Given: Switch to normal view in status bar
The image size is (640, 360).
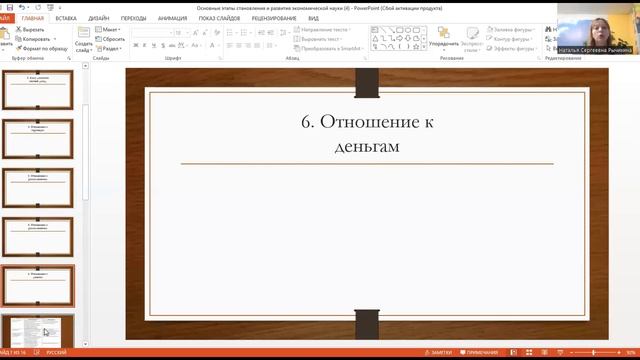Looking at the screenshot, I should coord(513,352).
